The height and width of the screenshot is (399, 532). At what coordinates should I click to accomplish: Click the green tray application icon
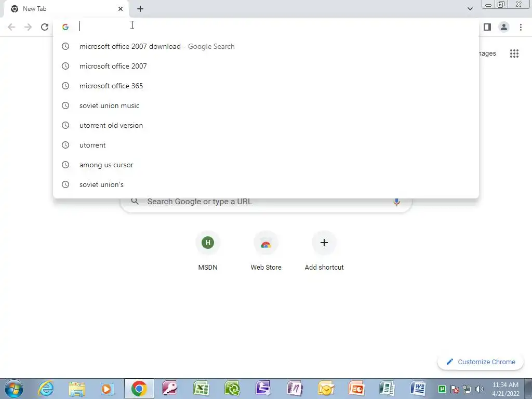[442, 389]
